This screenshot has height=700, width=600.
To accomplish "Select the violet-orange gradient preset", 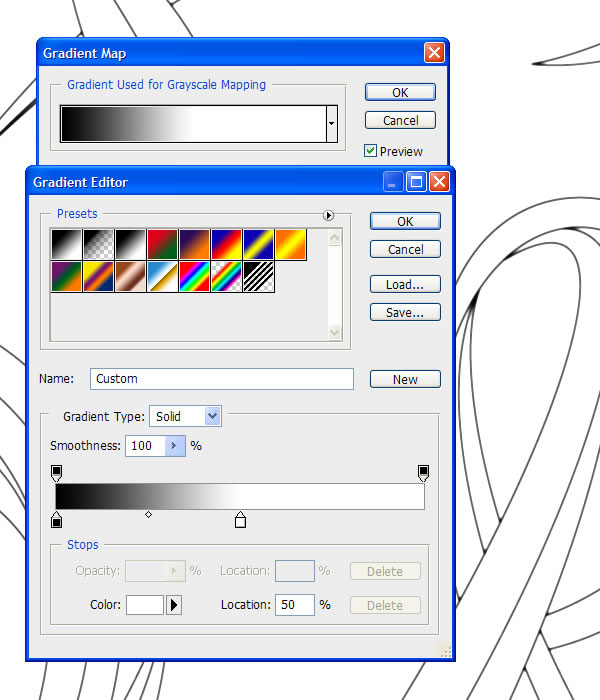I will (195, 244).
